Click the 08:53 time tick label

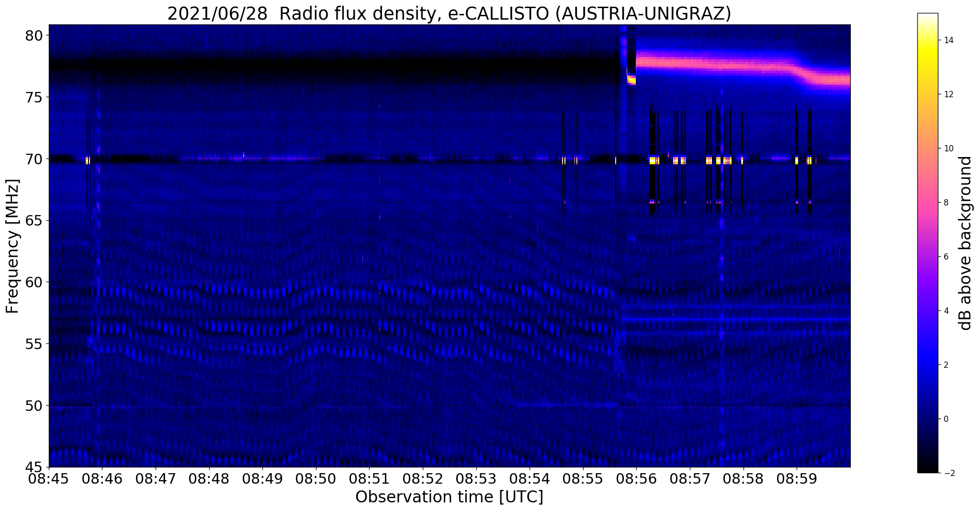click(x=476, y=478)
